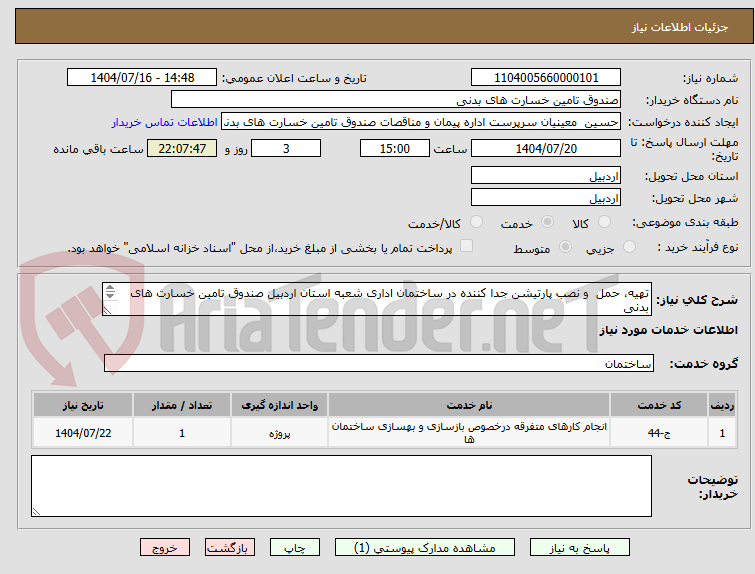The height and width of the screenshot is (574, 755).
Task: Click the 'خروج' exit button
Action: point(165,548)
